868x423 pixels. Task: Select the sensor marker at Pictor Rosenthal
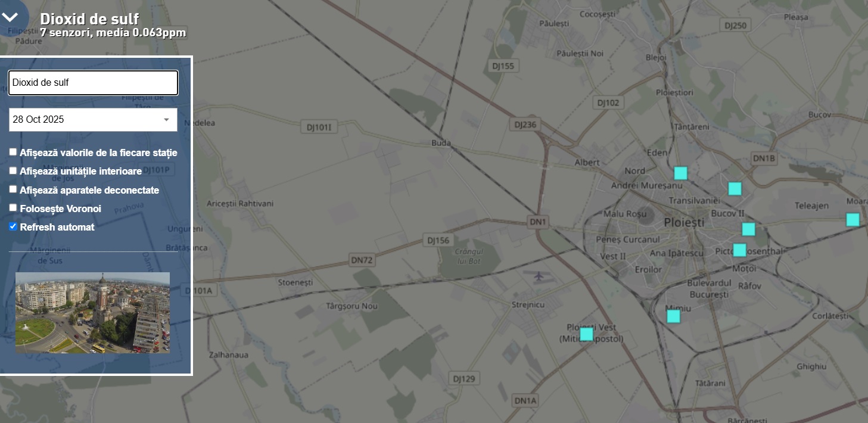[739, 250]
